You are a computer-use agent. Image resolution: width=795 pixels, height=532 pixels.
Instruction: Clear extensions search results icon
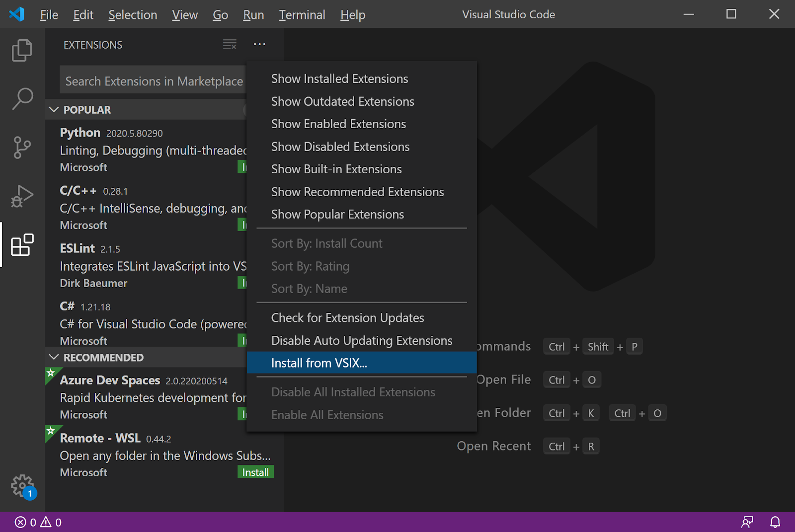[230, 45]
